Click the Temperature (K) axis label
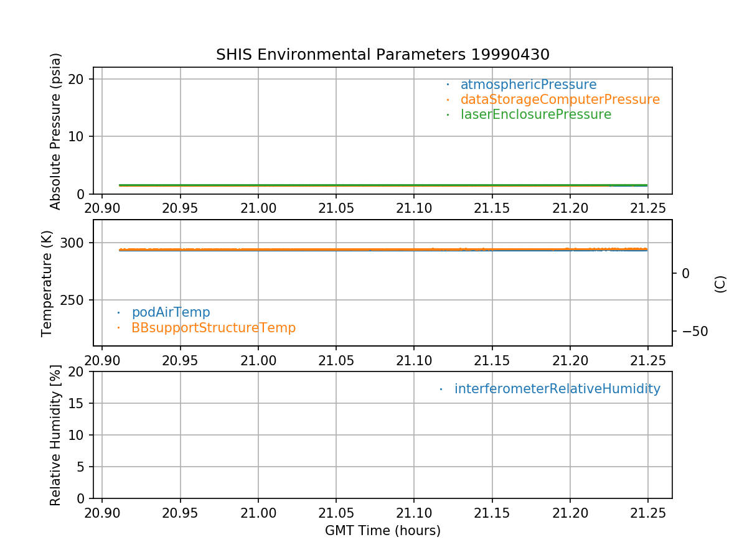 tap(47, 284)
